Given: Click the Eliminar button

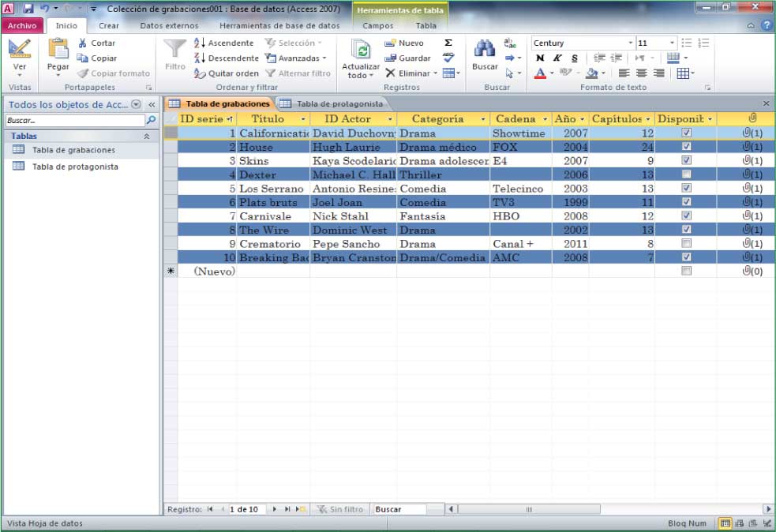Looking at the screenshot, I should tap(409, 73).
